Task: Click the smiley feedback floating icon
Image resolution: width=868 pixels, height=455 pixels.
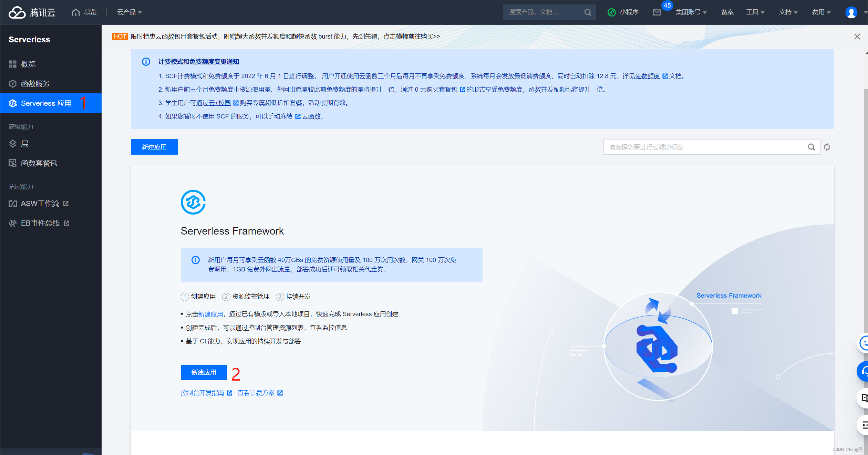Action: click(863, 343)
